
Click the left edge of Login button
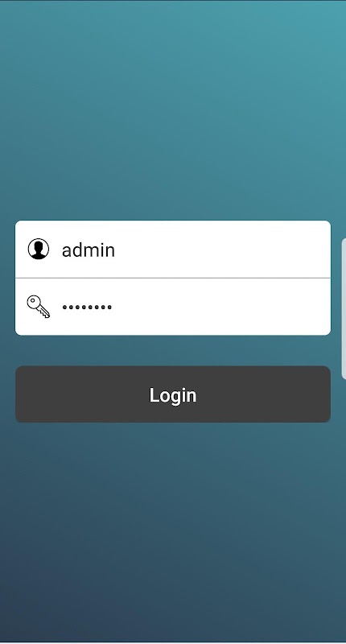pyautogui.click(x=19, y=394)
